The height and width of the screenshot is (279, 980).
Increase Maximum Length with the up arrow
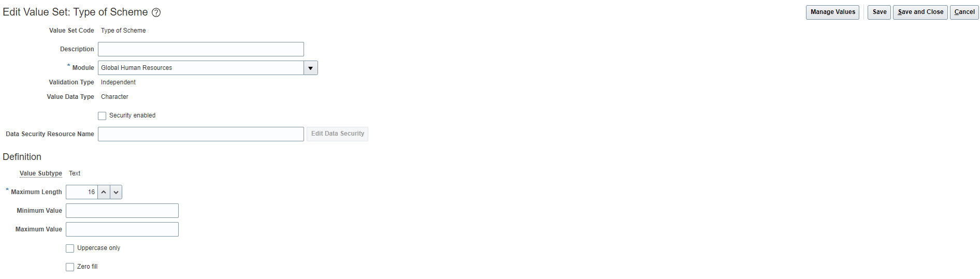click(104, 192)
